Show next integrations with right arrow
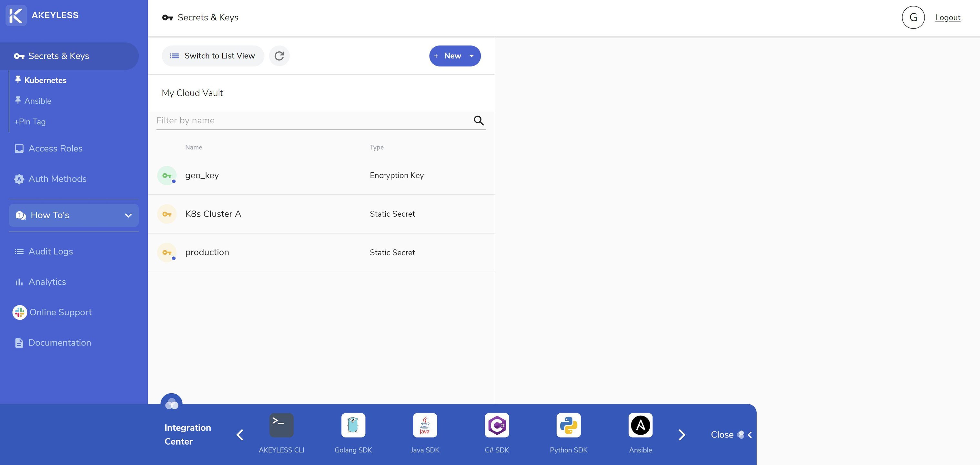This screenshot has height=465, width=980. click(x=682, y=435)
